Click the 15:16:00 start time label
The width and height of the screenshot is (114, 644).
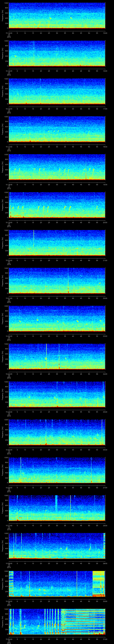(x=9, y=109)
